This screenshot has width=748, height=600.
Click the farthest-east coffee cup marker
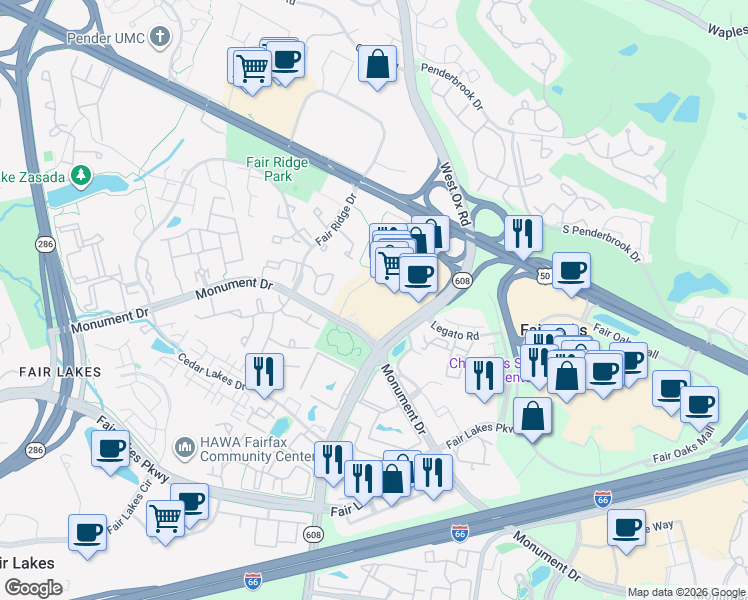[x=699, y=405]
